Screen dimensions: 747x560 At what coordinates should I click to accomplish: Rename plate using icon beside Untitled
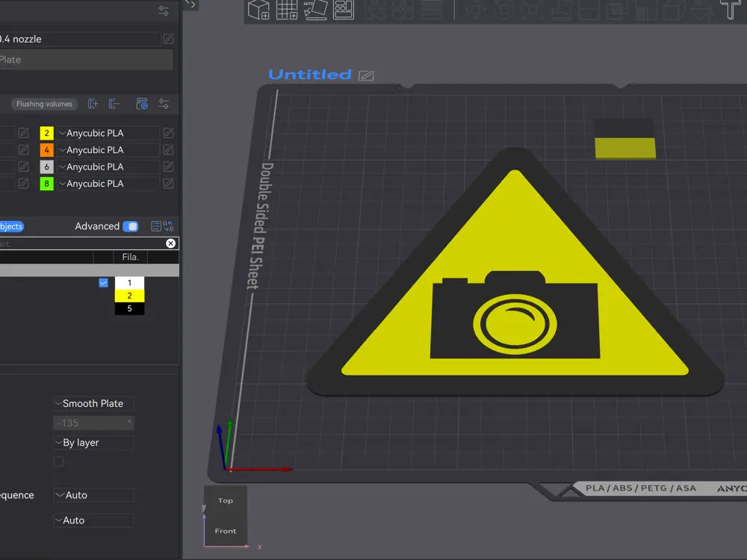[366, 75]
